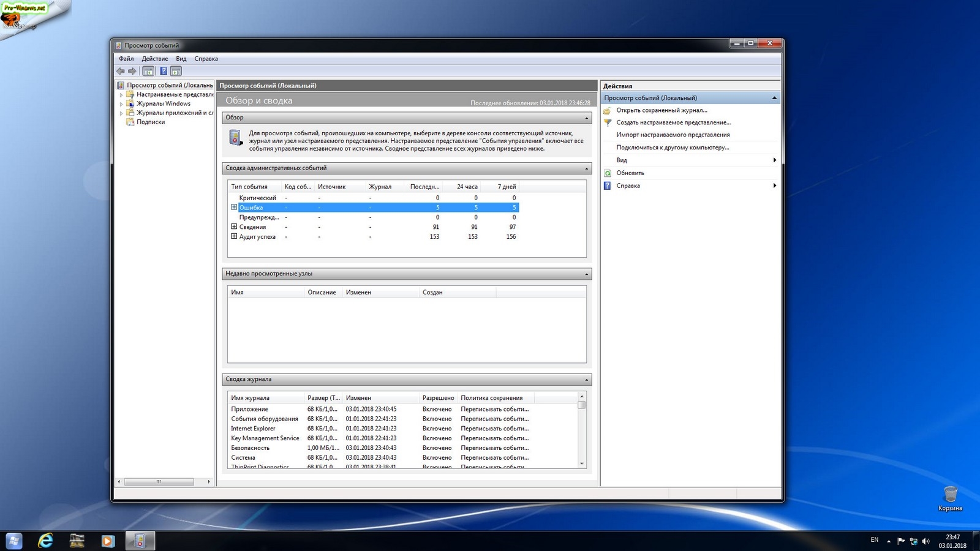Open Internet Explorer from the taskbar
980x551 pixels.
click(x=45, y=541)
